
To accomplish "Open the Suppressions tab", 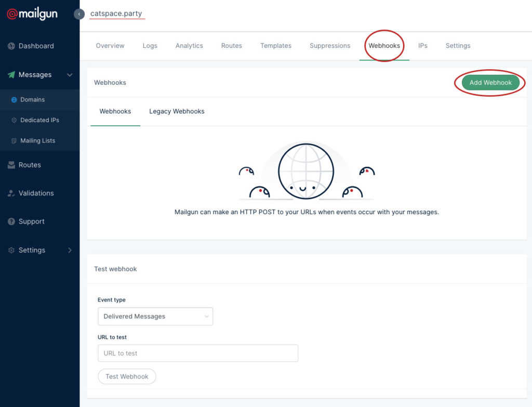I will point(330,46).
